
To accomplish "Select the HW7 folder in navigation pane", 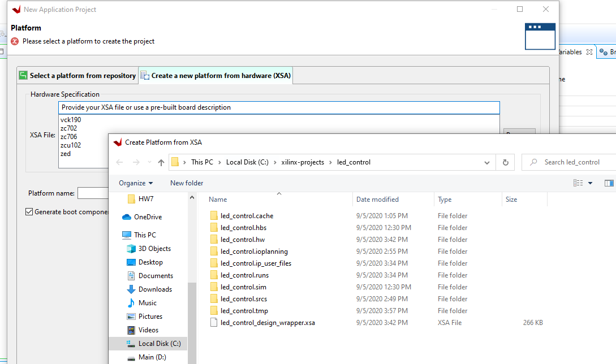I will click(146, 199).
